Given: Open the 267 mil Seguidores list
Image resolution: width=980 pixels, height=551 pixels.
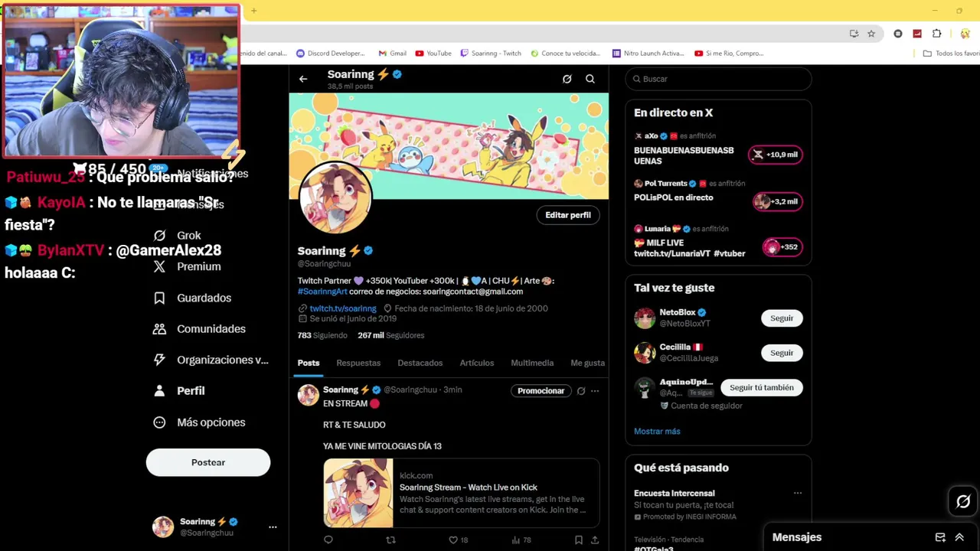Looking at the screenshot, I should tap(391, 335).
